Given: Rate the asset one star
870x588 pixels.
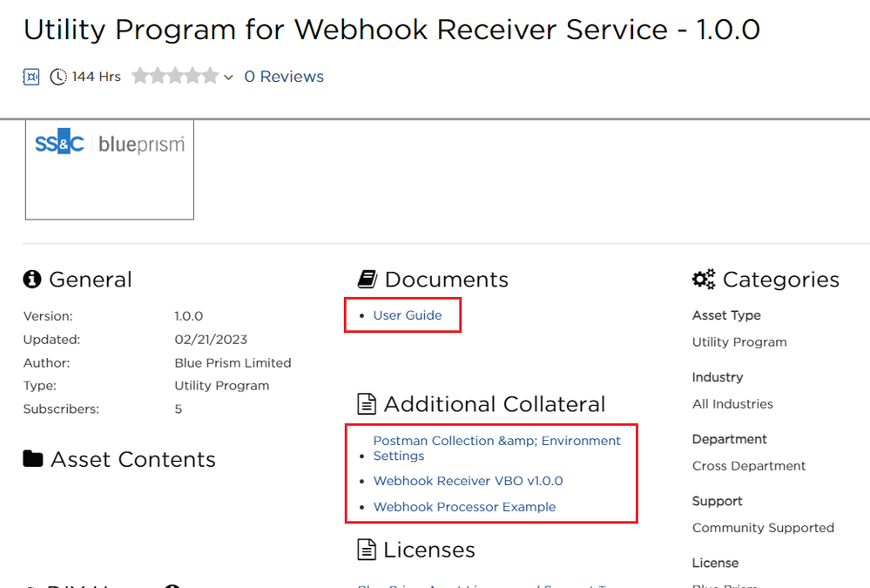Looking at the screenshot, I should point(139,77).
